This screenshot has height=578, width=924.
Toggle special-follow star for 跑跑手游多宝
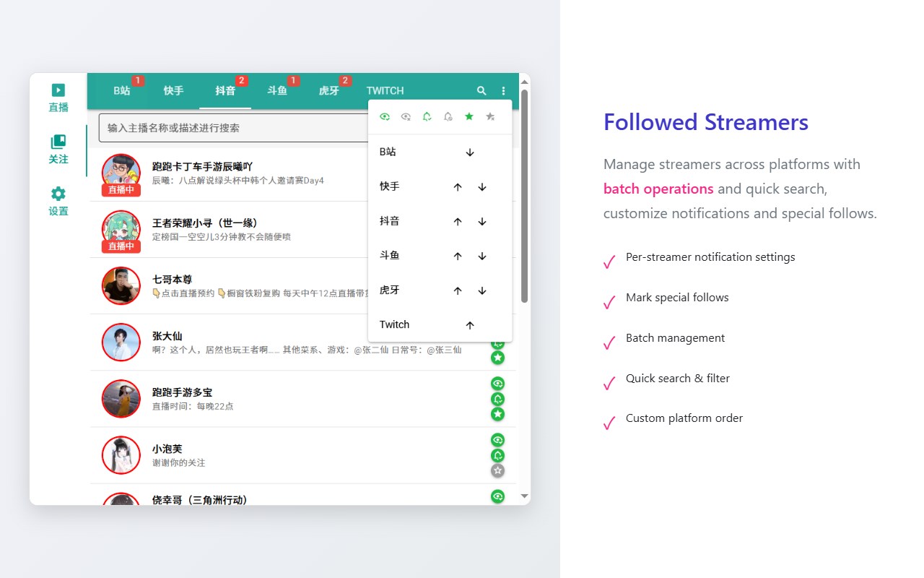pyautogui.click(x=497, y=414)
